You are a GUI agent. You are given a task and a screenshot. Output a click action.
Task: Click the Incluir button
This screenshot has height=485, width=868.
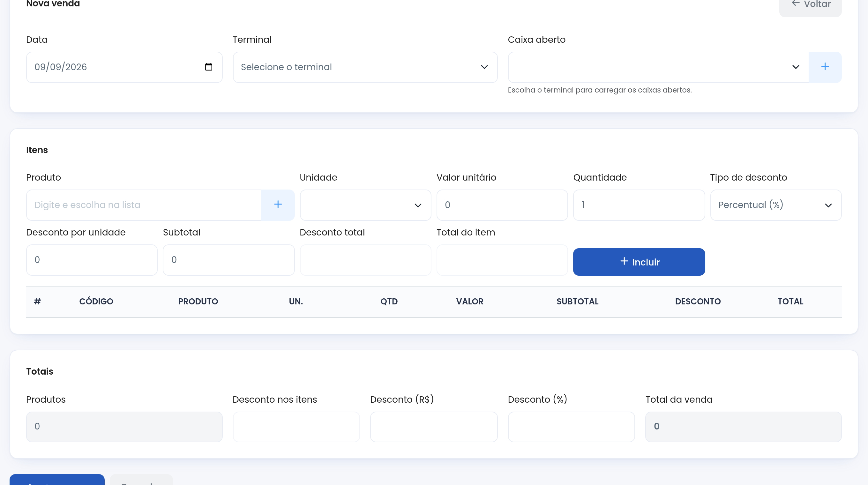pyautogui.click(x=639, y=262)
